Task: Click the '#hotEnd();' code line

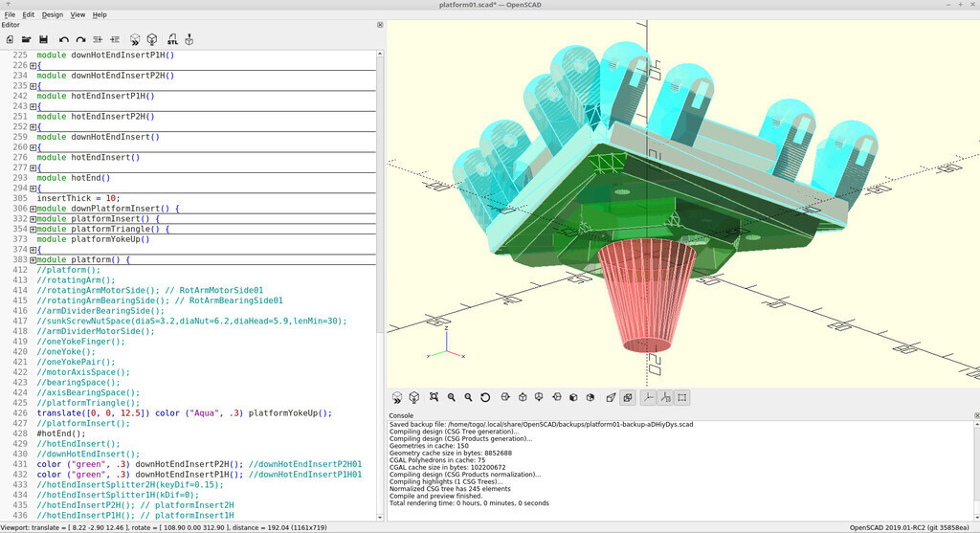Action: 61,433
